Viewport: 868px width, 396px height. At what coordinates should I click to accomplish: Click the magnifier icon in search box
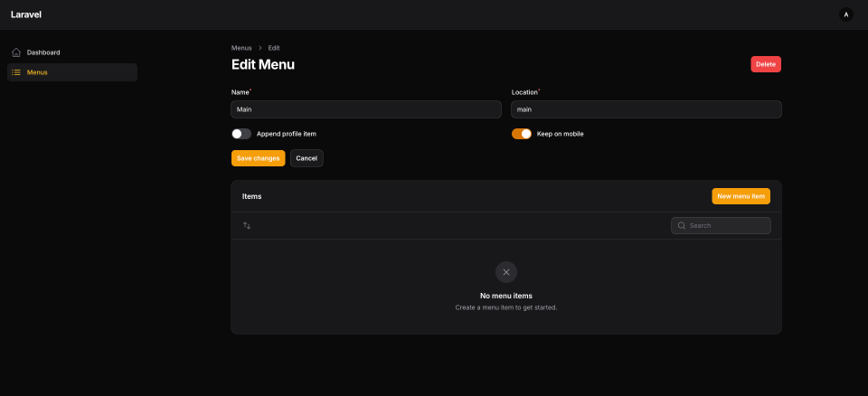(680, 225)
